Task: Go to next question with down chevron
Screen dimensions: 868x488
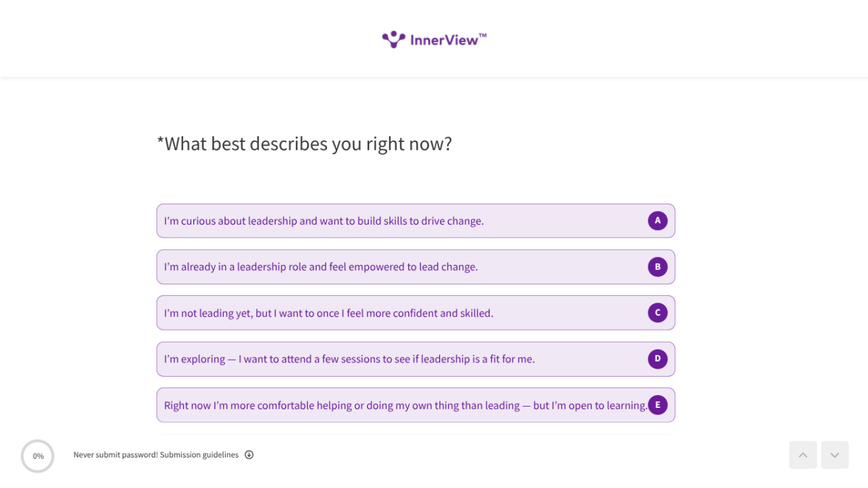Action: (835, 455)
